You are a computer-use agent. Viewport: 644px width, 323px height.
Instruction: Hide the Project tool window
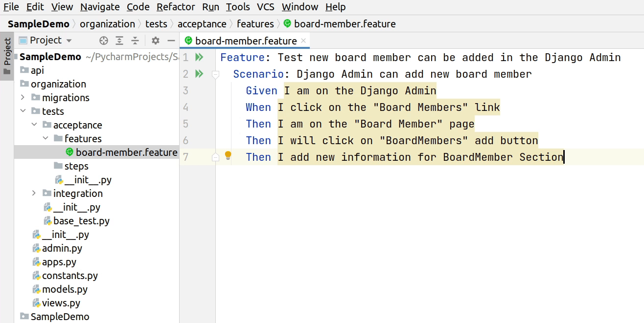coord(171,41)
